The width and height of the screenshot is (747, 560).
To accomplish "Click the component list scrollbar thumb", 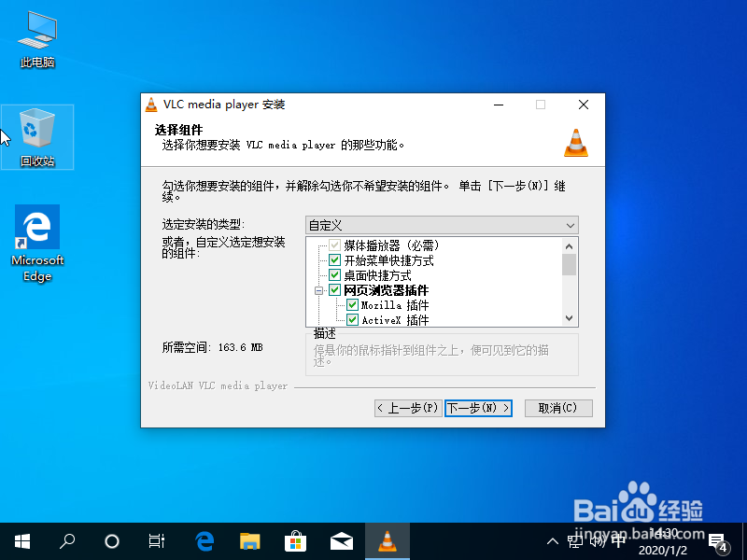I will [569, 265].
